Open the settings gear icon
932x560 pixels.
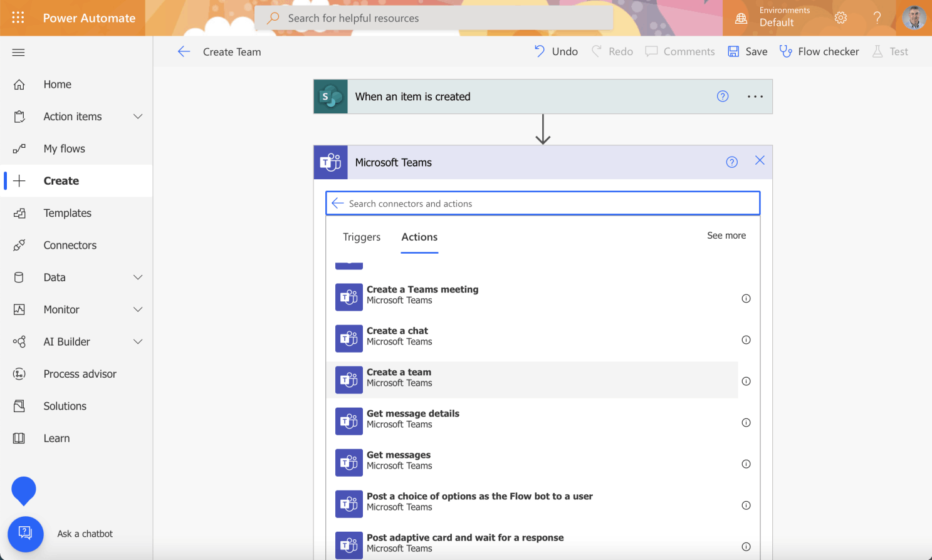840,18
